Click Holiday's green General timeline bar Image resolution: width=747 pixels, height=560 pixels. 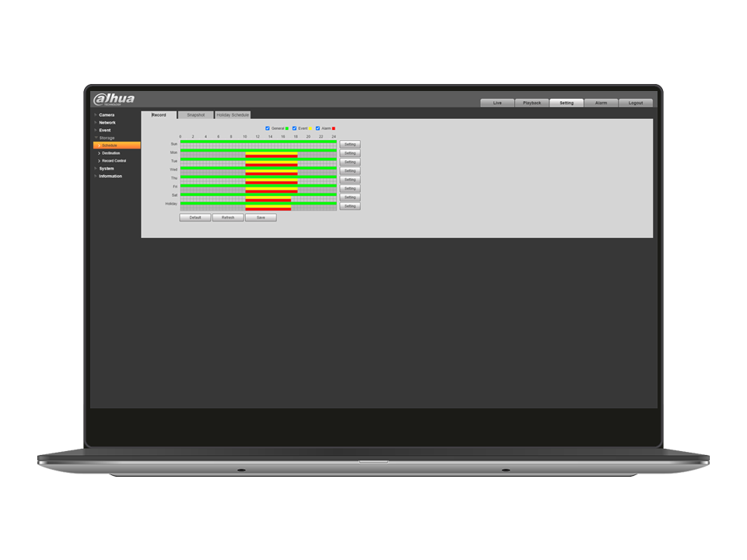pyautogui.click(x=258, y=203)
